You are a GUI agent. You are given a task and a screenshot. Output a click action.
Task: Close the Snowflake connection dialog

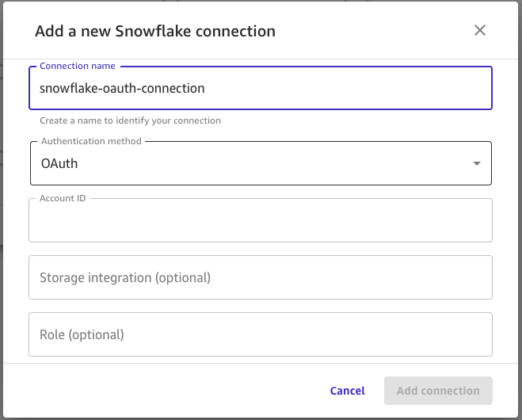[x=479, y=31]
